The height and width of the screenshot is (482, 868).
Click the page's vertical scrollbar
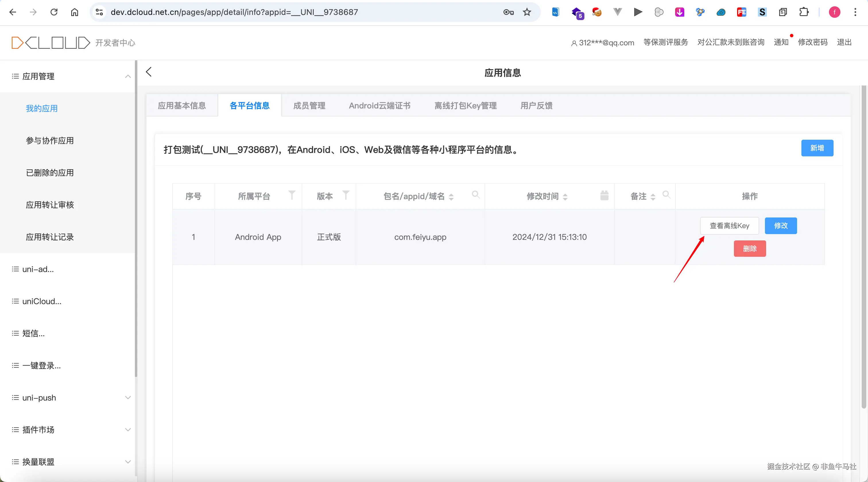[863, 246]
